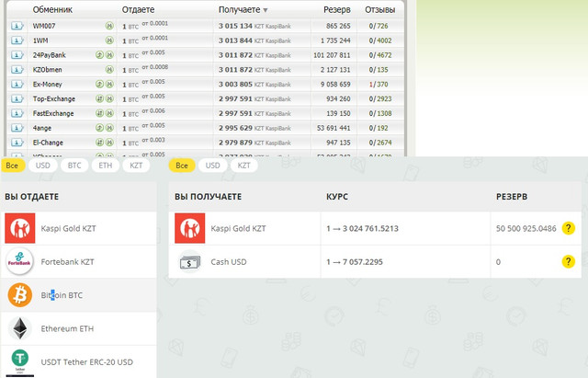Click the info icon in the FastExchange row
The height and width of the screenshot is (378, 588).
coord(17,113)
